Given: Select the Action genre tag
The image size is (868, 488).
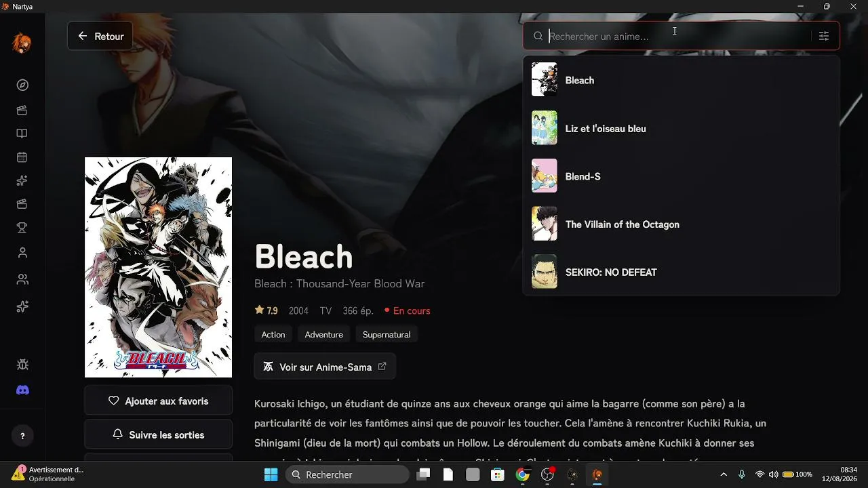Looking at the screenshot, I should click(x=273, y=334).
